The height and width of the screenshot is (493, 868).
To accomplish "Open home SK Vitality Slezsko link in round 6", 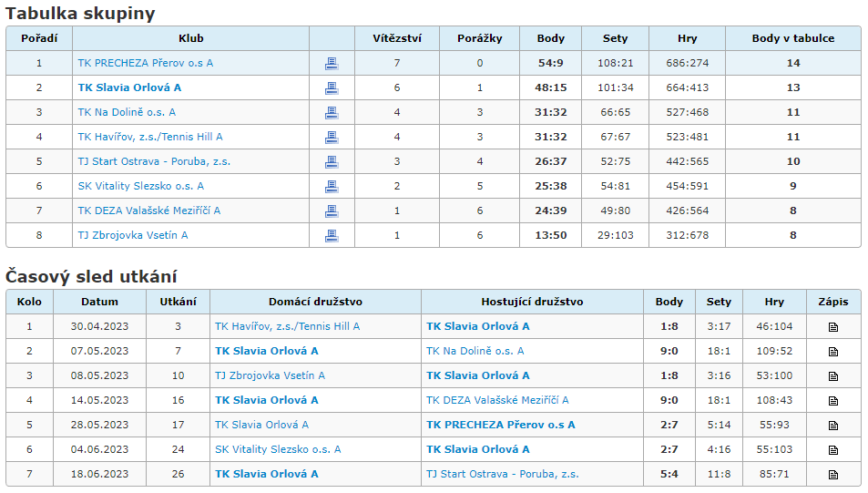I will (278, 449).
